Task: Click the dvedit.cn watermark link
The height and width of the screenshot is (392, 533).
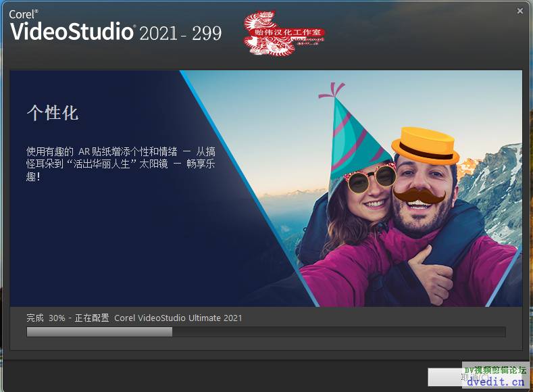Action: click(x=495, y=382)
